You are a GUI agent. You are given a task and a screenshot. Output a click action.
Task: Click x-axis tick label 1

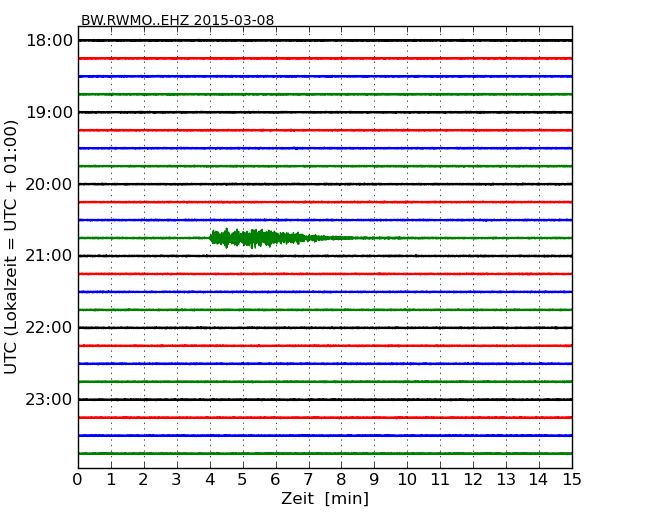(111, 480)
